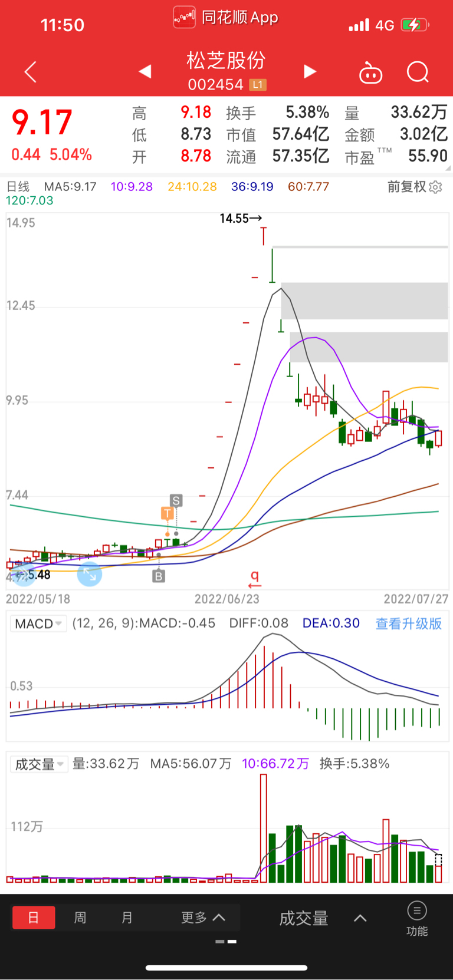This screenshot has height=980, width=453.
Task: Tap the purple 10:9.28 MA label
Action: tap(132, 187)
